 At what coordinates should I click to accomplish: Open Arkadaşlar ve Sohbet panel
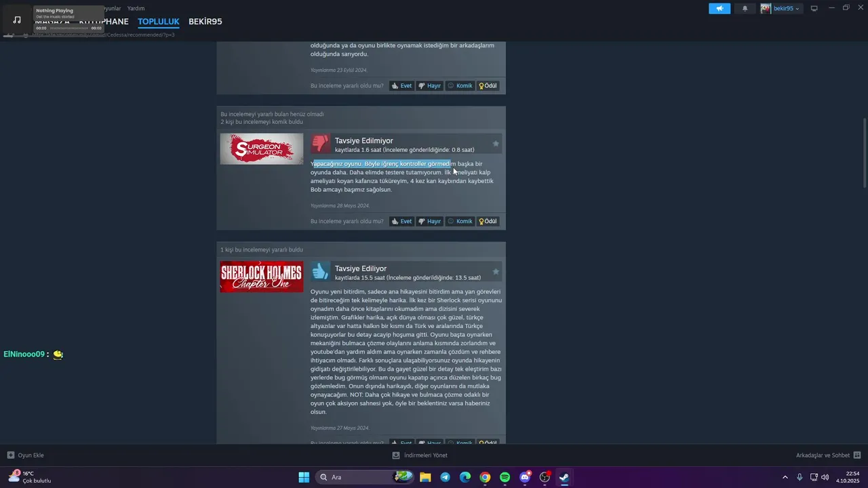(829, 455)
